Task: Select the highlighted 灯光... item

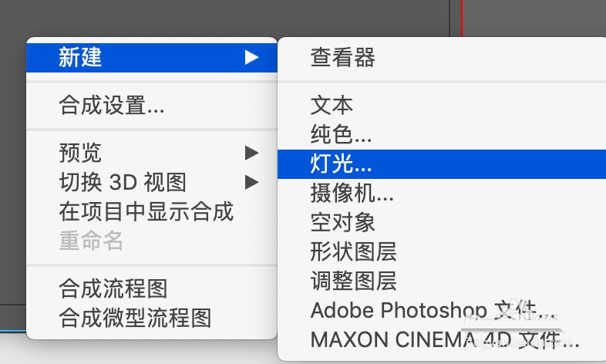Action: point(442,163)
